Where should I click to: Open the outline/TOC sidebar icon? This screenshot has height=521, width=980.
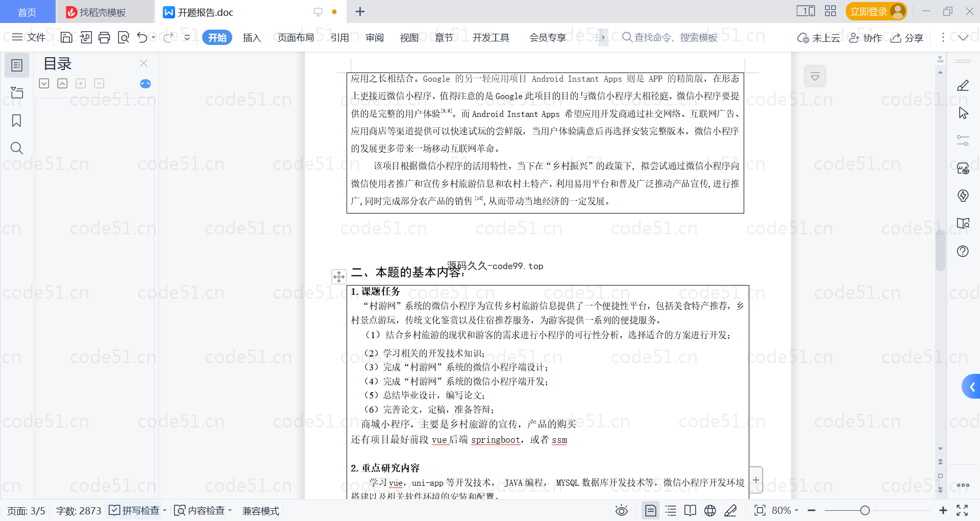[17, 65]
